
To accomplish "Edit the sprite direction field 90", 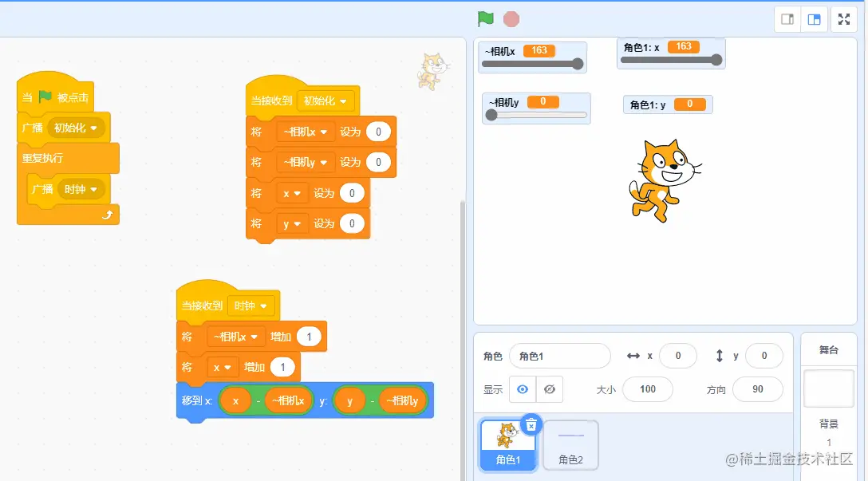I will [757, 389].
